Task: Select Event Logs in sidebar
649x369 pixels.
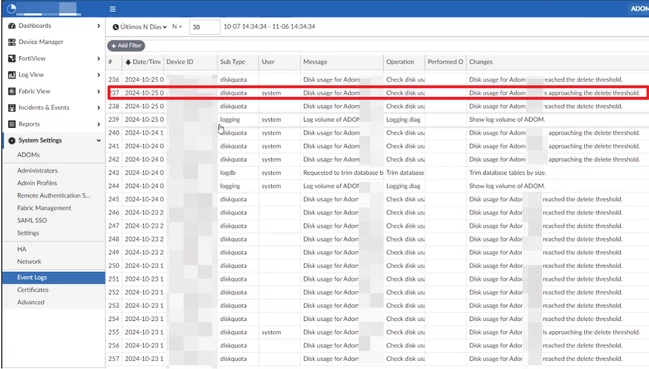Action: [54, 278]
